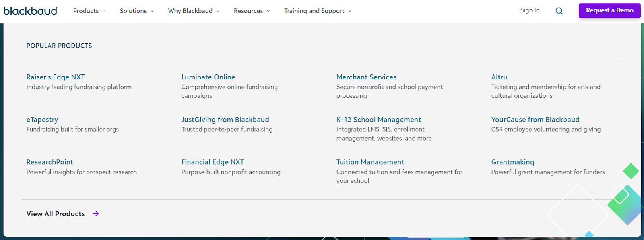The width and height of the screenshot is (644, 240).
Task: Click 'Comprehensive online fundraising campaigns' description
Action: pos(229,91)
